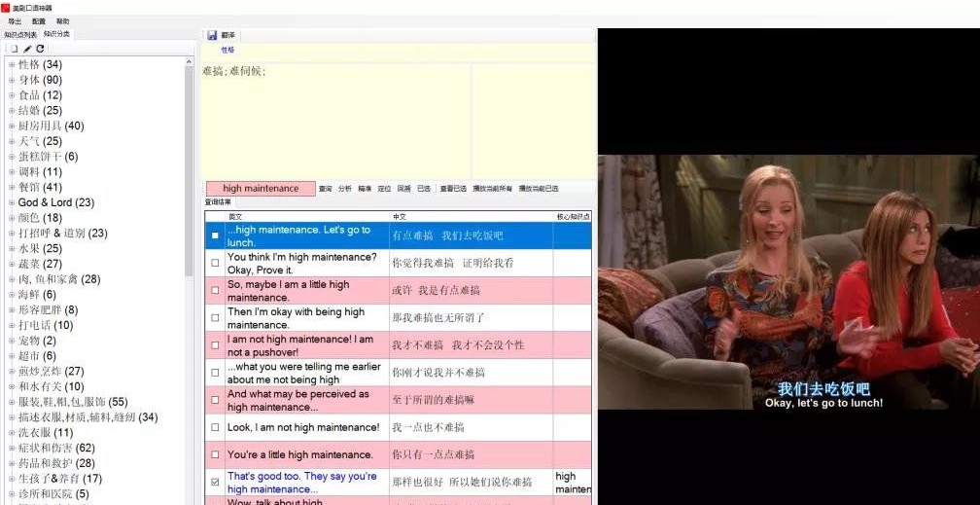Select the 餐馆 (41) tree item
The image size is (980, 505).
click(40, 187)
